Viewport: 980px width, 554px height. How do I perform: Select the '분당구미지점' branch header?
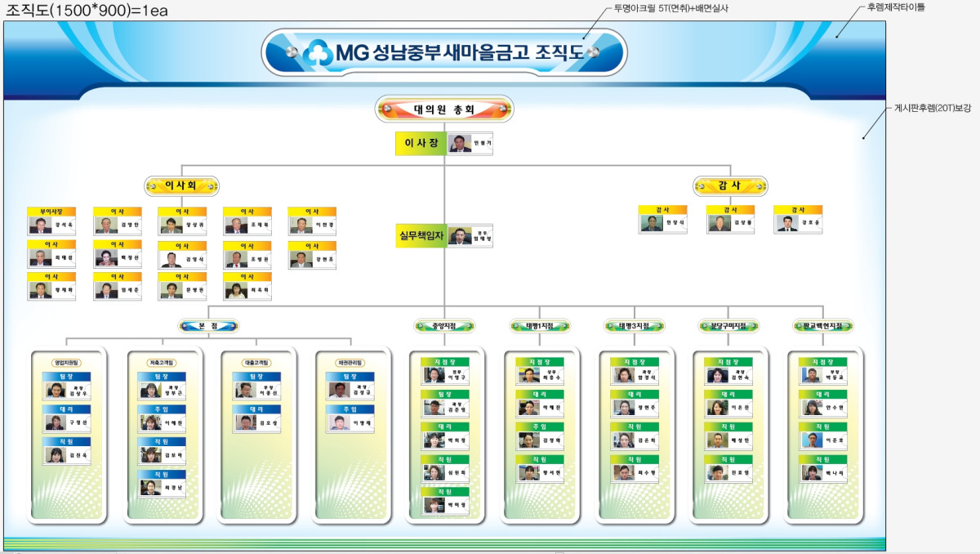pyautogui.click(x=729, y=326)
